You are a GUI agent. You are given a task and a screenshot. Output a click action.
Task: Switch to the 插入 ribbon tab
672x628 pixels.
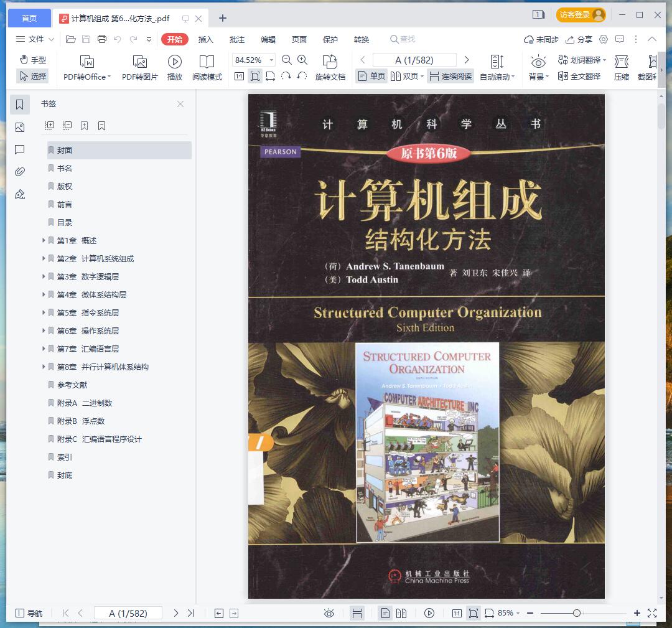[x=206, y=39]
